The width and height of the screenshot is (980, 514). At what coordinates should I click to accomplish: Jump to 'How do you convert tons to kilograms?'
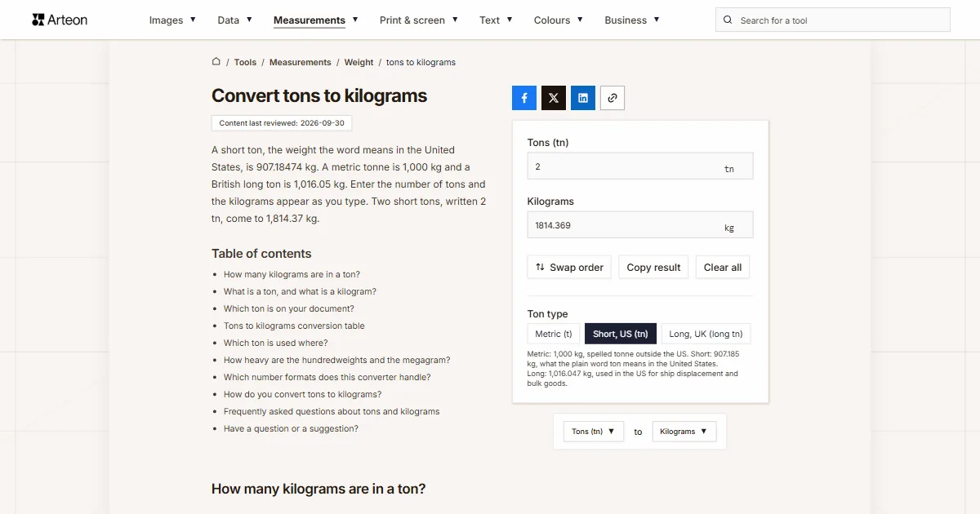pyautogui.click(x=302, y=394)
